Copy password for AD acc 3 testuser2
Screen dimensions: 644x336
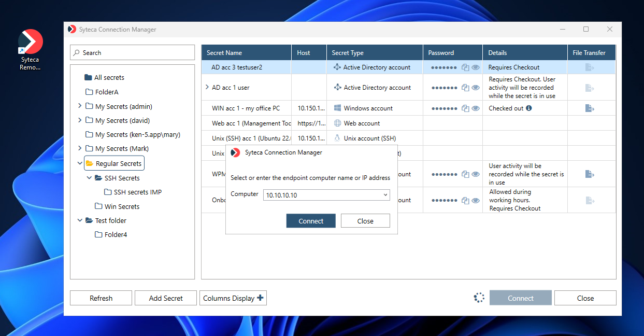(x=465, y=67)
